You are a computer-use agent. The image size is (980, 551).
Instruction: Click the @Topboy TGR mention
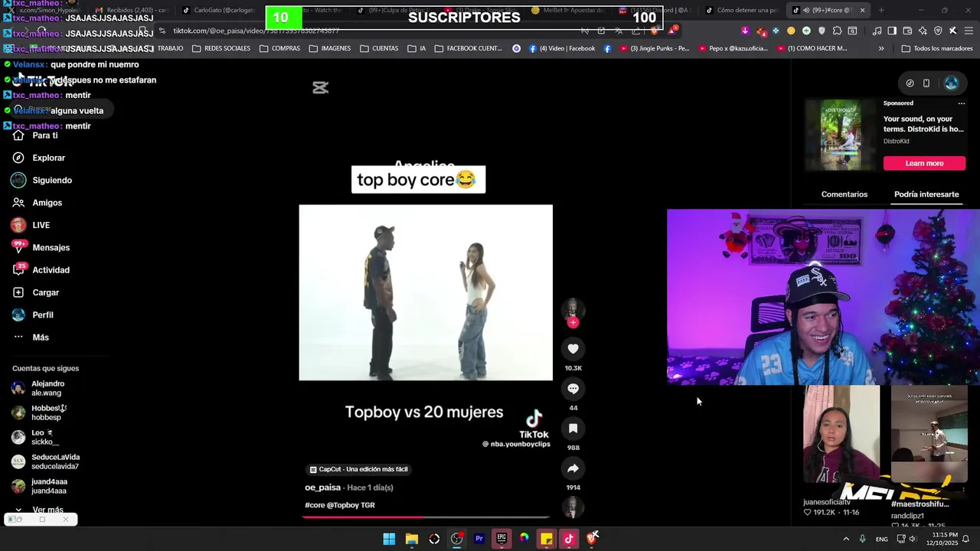pos(351,505)
